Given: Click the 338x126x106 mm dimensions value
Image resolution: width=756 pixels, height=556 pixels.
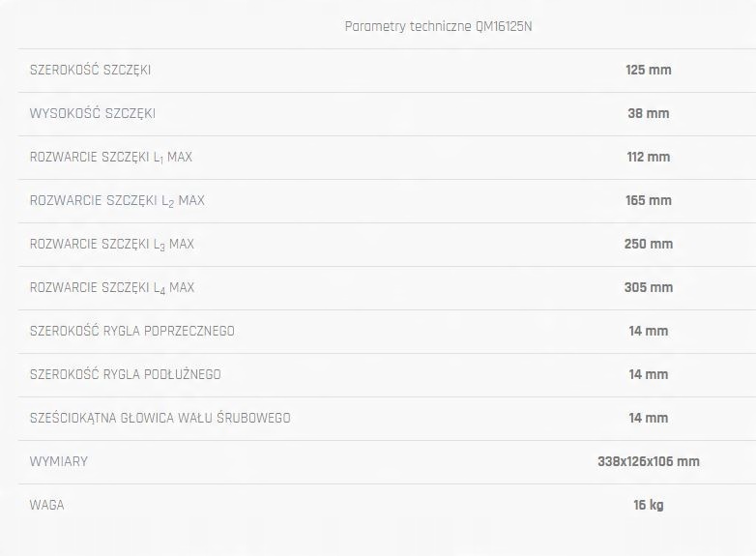Looking at the screenshot, I should [x=648, y=461].
